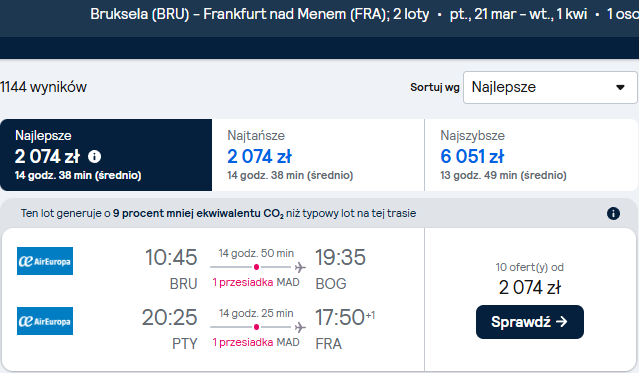Select the Najlepsze tab

click(106, 155)
